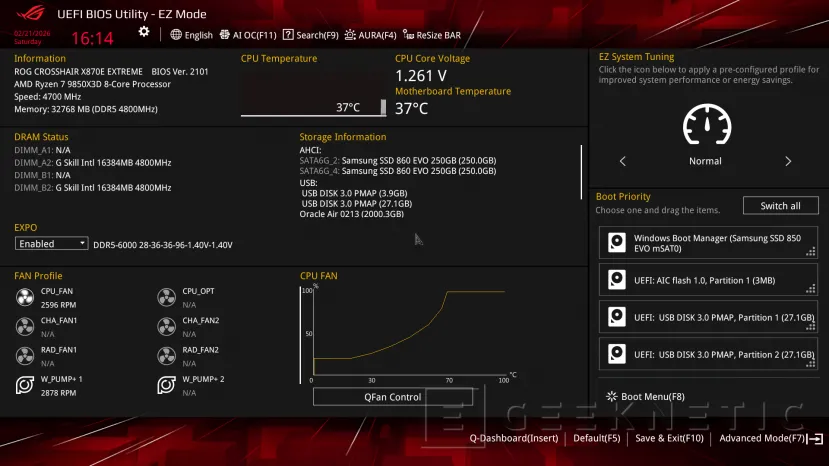Switch to Advanced Mode(F7)
Viewport: 829px width, 466px height.
[x=762, y=438]
